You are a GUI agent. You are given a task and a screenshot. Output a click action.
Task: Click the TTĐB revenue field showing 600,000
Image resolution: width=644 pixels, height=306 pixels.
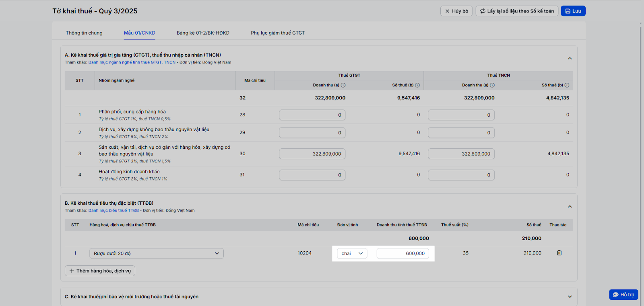402,253
